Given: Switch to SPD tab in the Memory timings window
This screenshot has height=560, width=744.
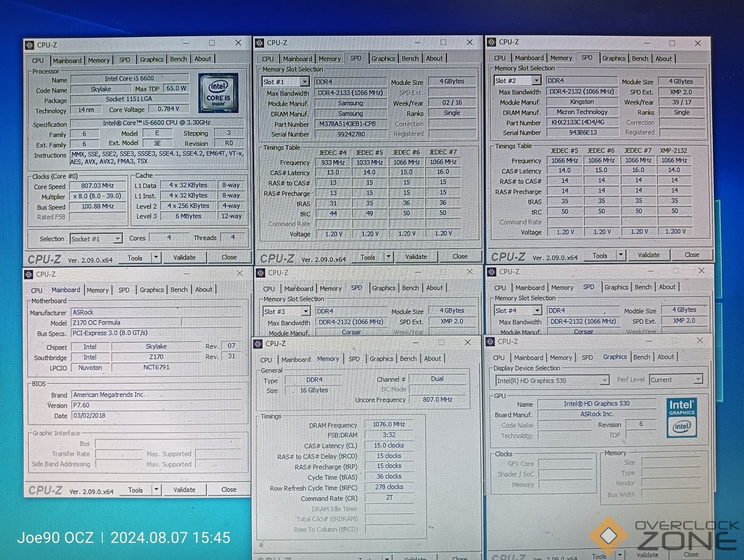Looking at the screenshot, I should [x=354, y=359].
